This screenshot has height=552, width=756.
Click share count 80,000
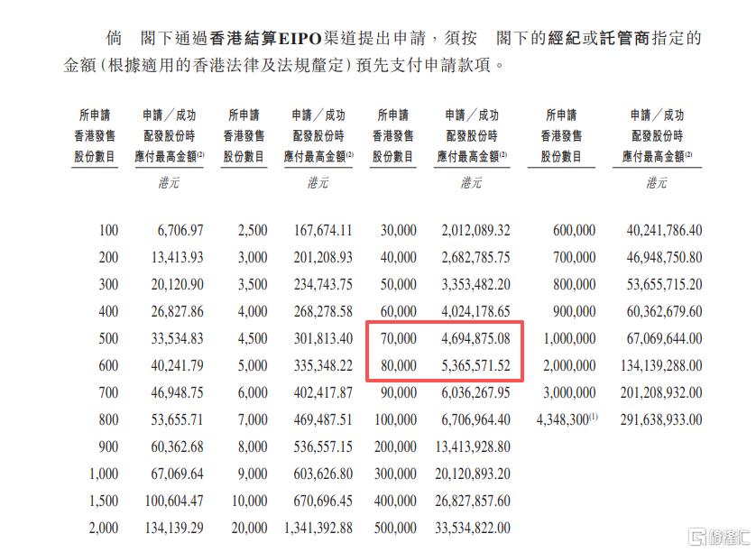(398, 365)
